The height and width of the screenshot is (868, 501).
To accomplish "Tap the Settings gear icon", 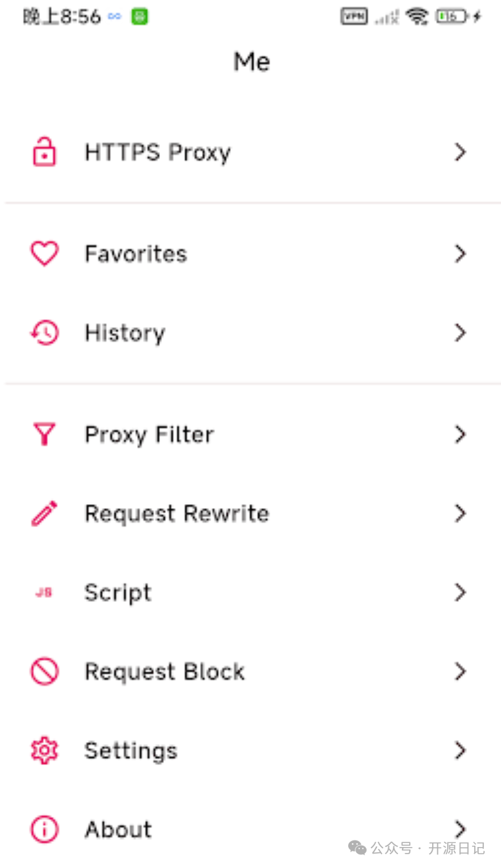I will (x=45, y=750).
